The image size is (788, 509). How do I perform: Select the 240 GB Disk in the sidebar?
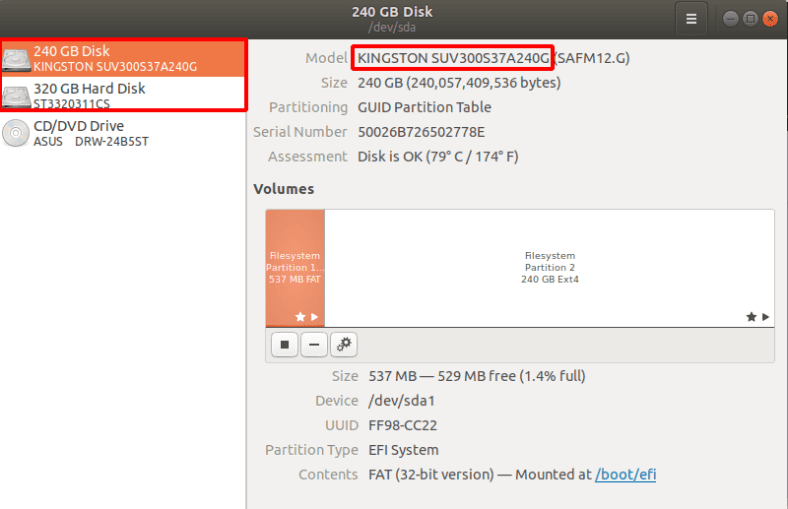[123, 58]
